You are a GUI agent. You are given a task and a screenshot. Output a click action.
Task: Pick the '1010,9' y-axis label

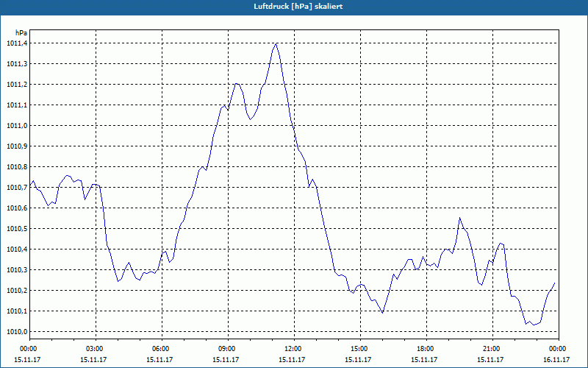(17, 146)
